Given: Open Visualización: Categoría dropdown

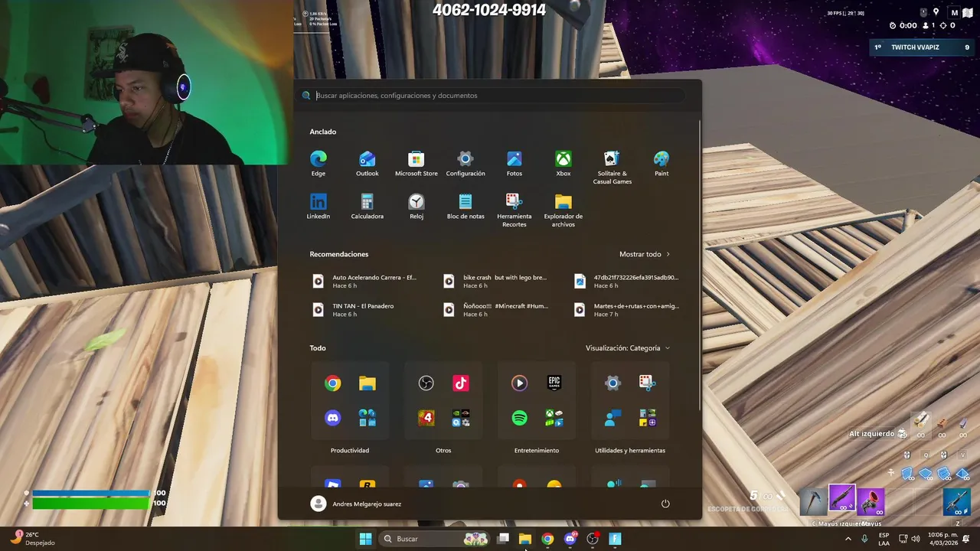Looking at the screenshot, I should coord(628,348).
